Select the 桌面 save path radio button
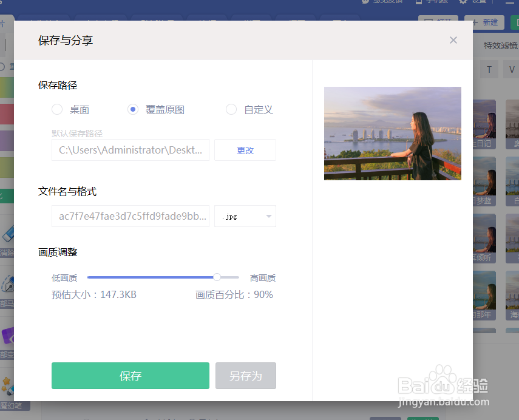 57,109
